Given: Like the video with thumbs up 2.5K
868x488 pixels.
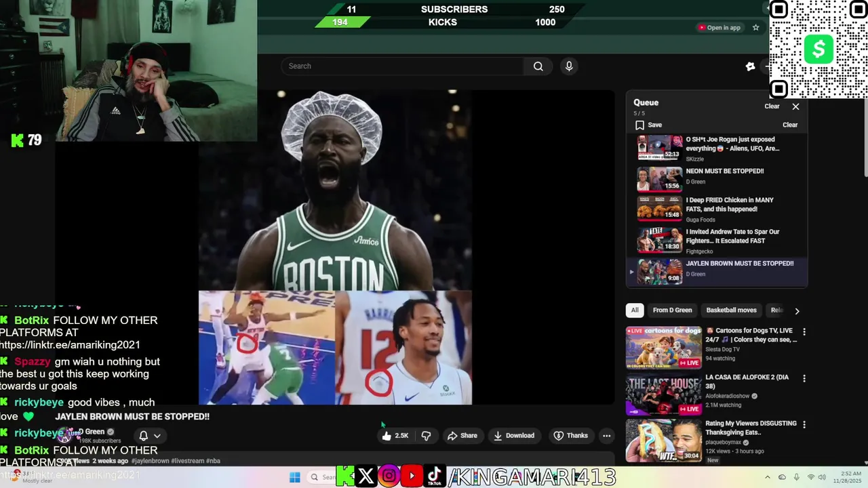Looking at the screenshot, I should [x=395, y=436].
